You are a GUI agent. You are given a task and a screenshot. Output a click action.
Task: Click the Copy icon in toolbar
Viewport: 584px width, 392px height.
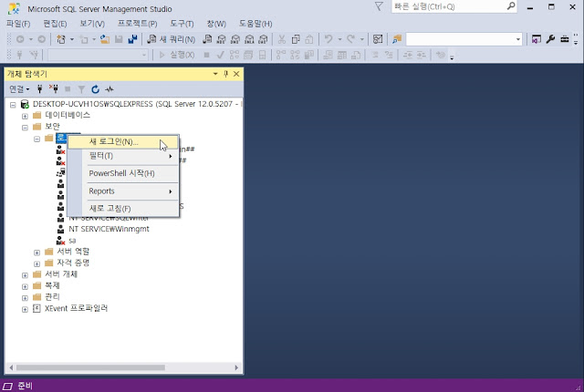pyautogui.click(x=296, y=39)
